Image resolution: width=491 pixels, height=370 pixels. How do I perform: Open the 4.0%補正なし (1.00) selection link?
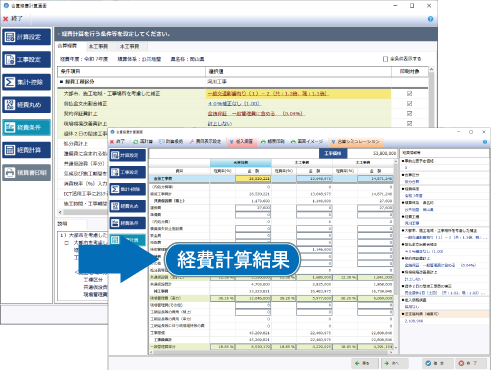point(234,104)
